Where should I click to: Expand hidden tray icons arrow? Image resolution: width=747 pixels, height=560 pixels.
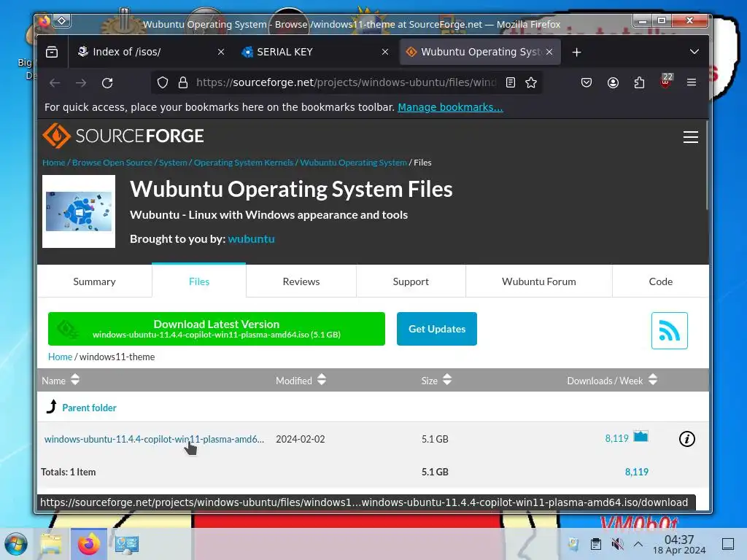[638, 544]
